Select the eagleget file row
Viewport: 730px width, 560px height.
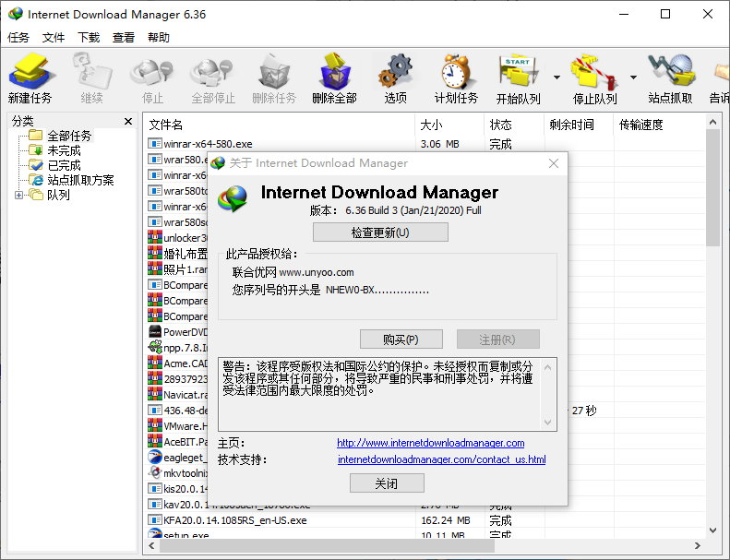pyautogui.click(x=177, y=457)
